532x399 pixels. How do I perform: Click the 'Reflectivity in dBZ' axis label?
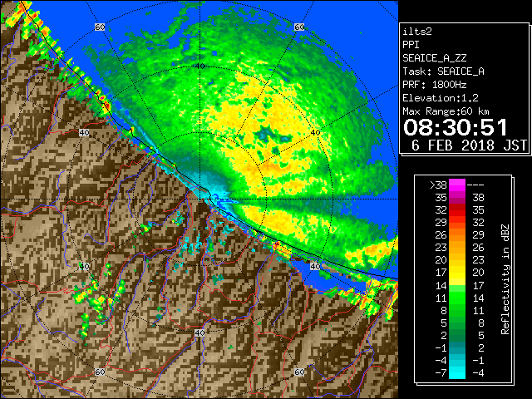[505, 279]
